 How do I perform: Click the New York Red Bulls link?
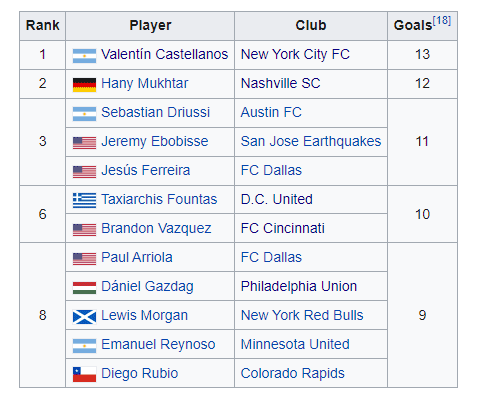coord(302,315)
